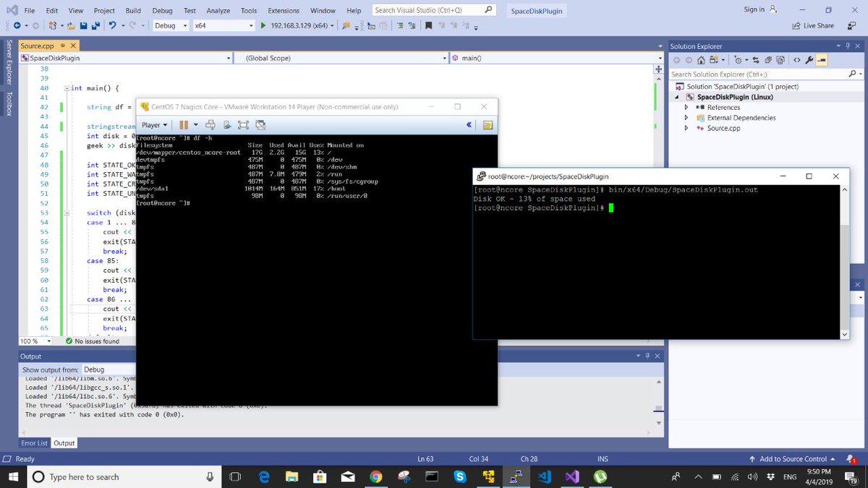Toggle pin on the Source.cpp tab
868x488 pixels.
63,46
